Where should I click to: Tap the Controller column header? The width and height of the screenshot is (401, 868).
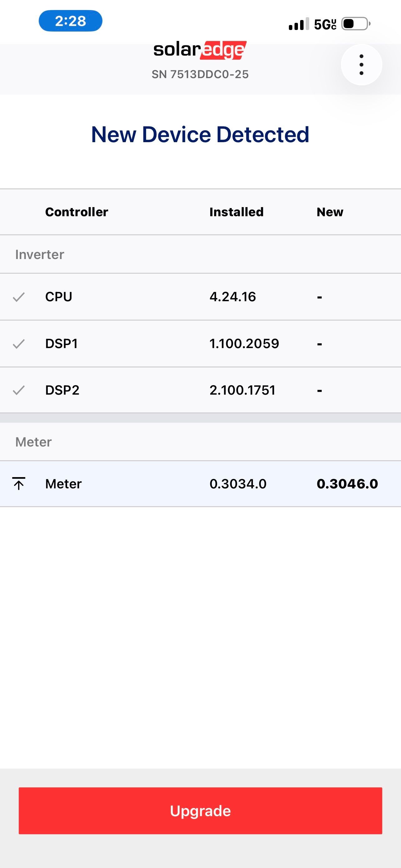pyautogui.click(x=77, y=212)
